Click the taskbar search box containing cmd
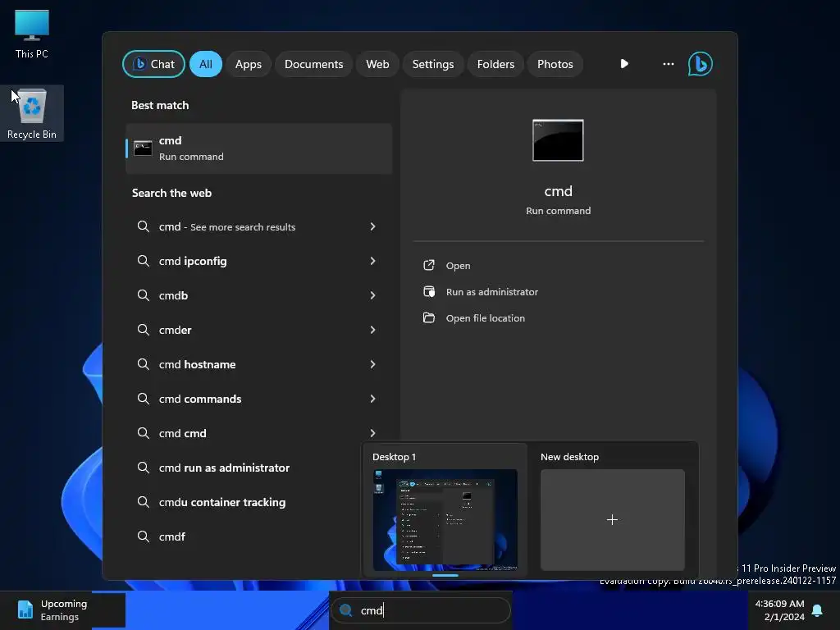Screen dimensions: 840x630 (421, 610)
